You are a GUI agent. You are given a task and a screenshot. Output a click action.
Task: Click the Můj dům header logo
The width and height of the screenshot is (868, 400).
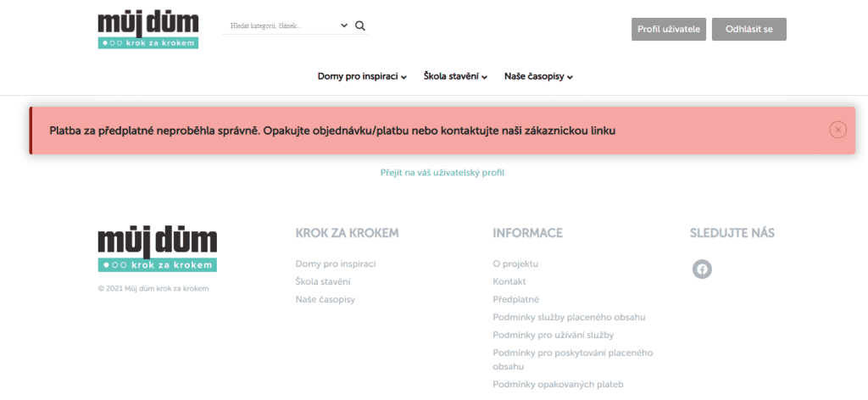pos(148,30)
